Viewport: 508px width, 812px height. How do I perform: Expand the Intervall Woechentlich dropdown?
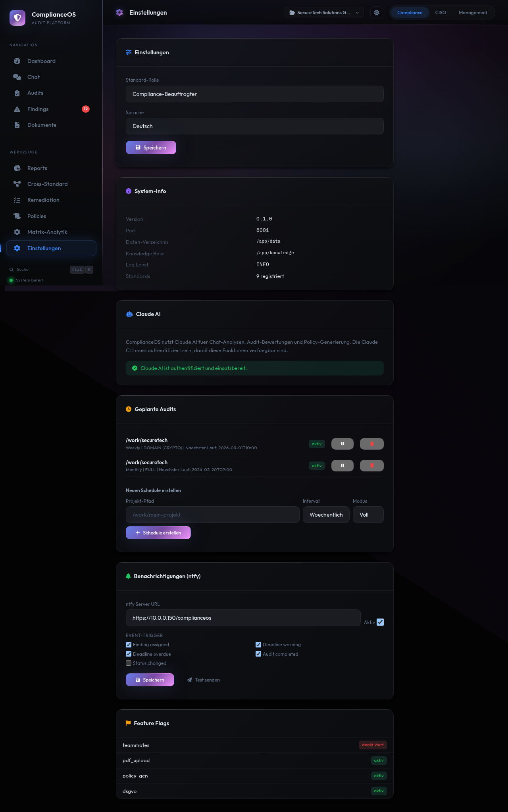[326, 515]
